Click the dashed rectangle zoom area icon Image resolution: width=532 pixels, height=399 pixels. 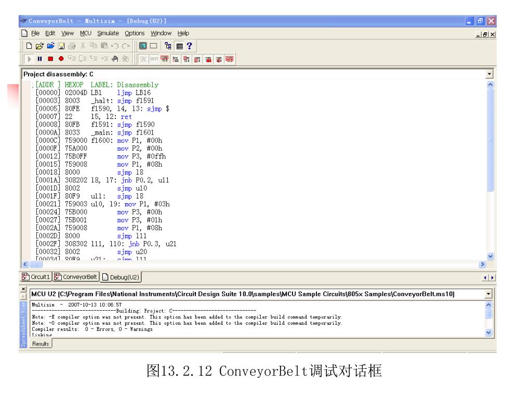pyautogui.click(x=154, y=46)
